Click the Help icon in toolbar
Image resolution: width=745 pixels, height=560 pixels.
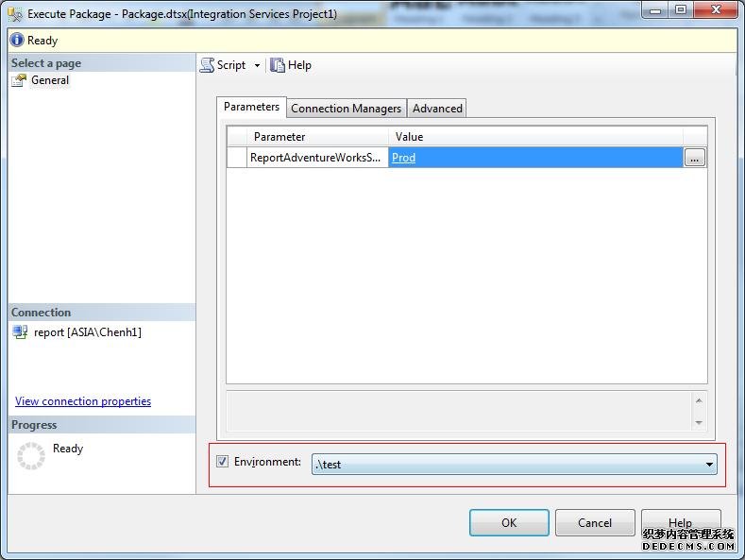coord(278,65)
